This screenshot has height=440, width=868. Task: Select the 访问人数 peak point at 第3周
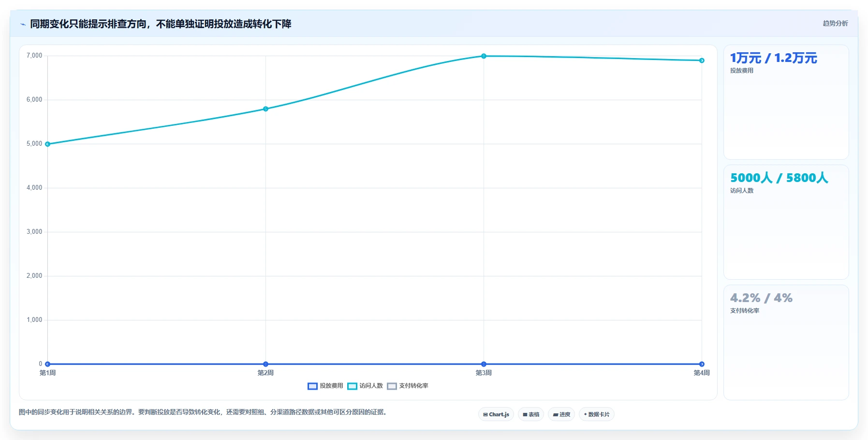pos(484,56)
